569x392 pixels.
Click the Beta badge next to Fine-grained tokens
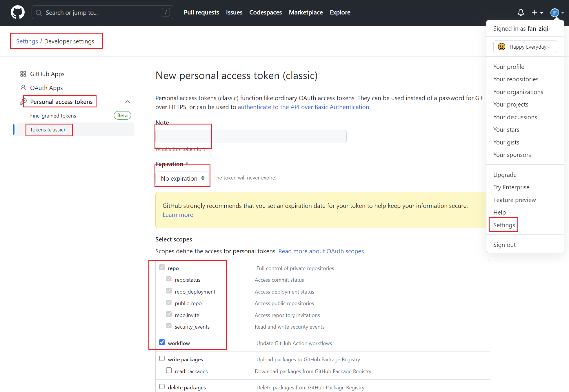coord(122,116)
